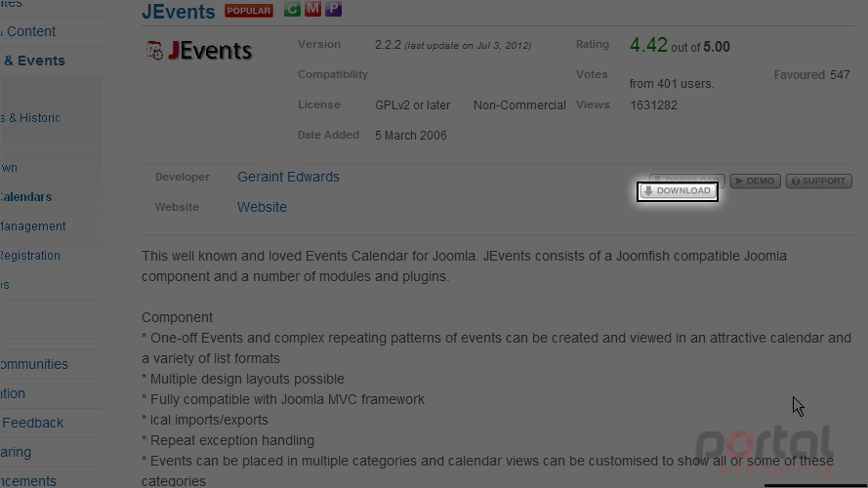
Task: Click 'from 401 users.' text
Action: click(x=672, y=84)
